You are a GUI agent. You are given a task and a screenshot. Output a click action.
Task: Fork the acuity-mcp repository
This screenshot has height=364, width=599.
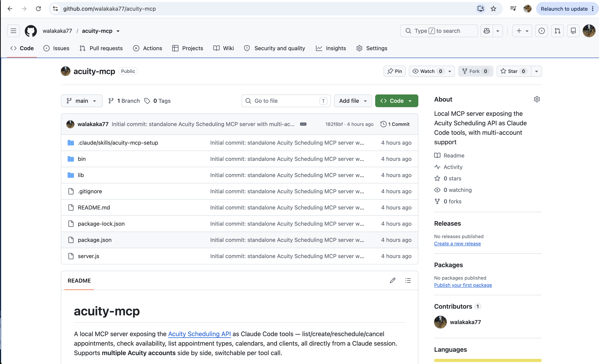(x=475, y=71)
